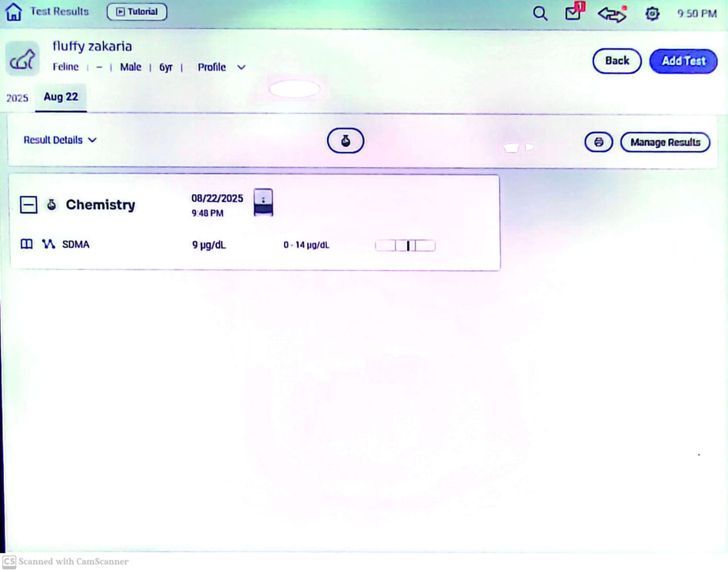Click the Add Test button

[683, 61]
